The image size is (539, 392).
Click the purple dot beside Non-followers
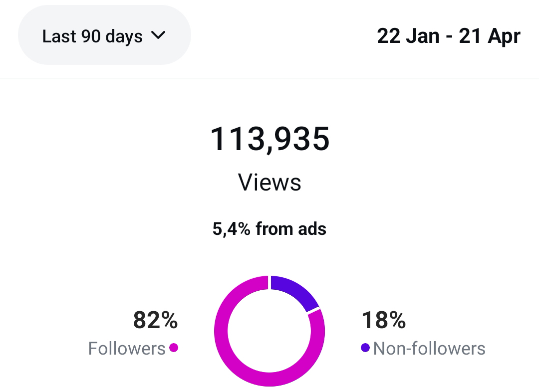tap(365, 348)
